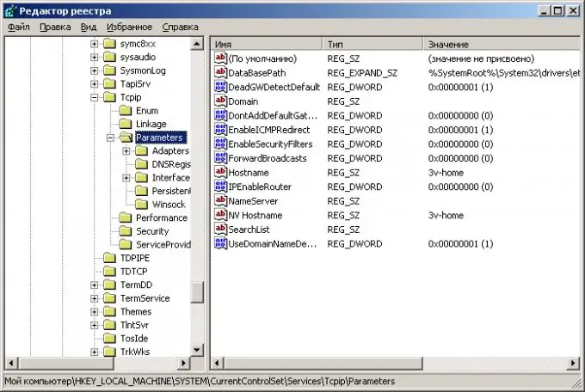585x392 pixels.
Task: Click the DWORD icon of EnableICMPRedirect
Action: click(x=220, y=130)
